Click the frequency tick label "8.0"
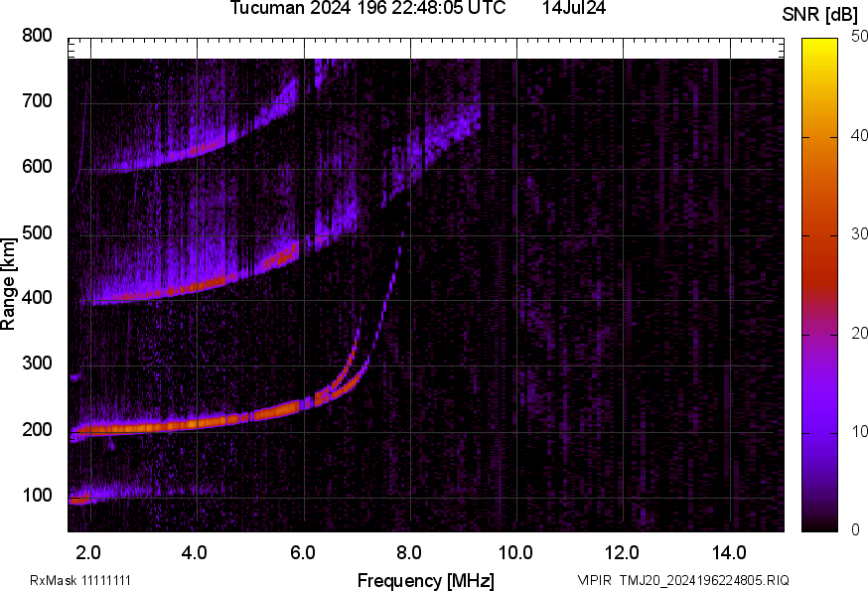This screenshot has height=591, width=868. coord(408,552)
